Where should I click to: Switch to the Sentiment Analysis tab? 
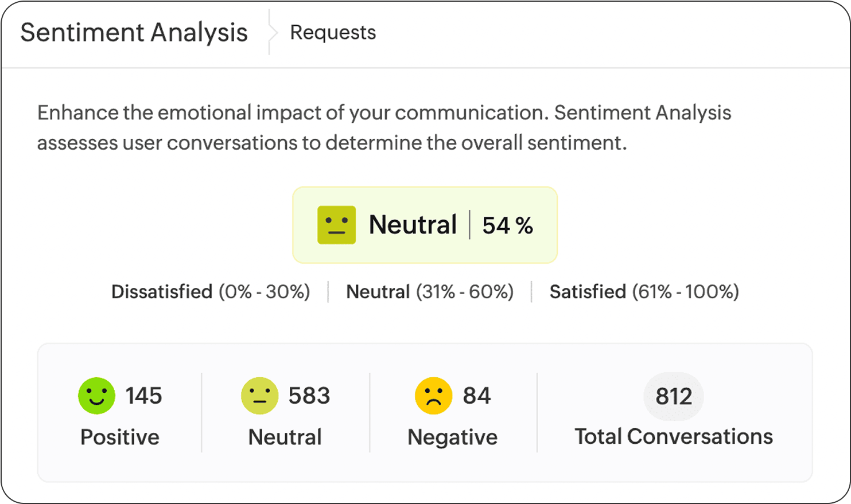click(134, 33)
